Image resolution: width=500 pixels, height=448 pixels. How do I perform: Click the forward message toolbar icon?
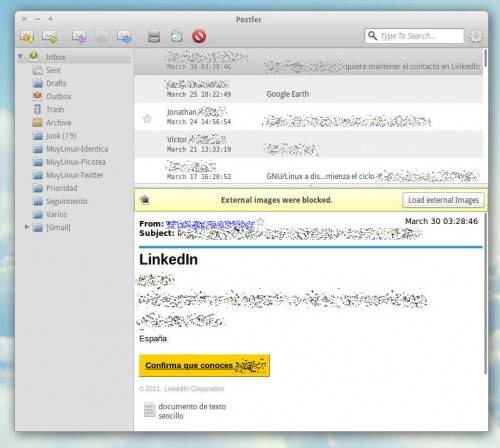[x=124, y=37]
